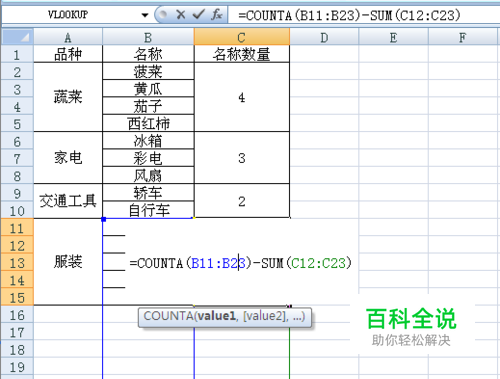Expand the Name Box function dropdown

pyautogui.click(x=144, y=15)
